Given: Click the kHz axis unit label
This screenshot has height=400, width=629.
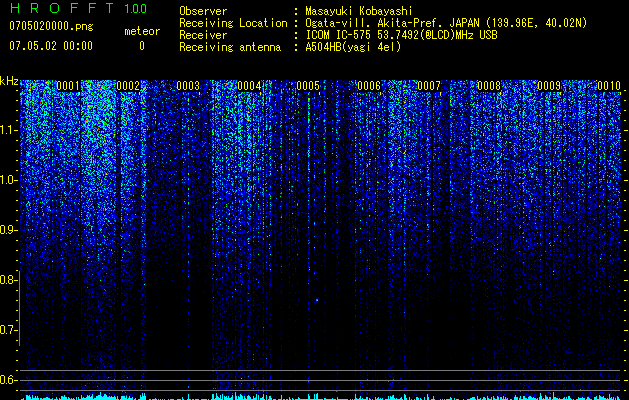Looking at the screenshot, I should [x=9, y=81].
